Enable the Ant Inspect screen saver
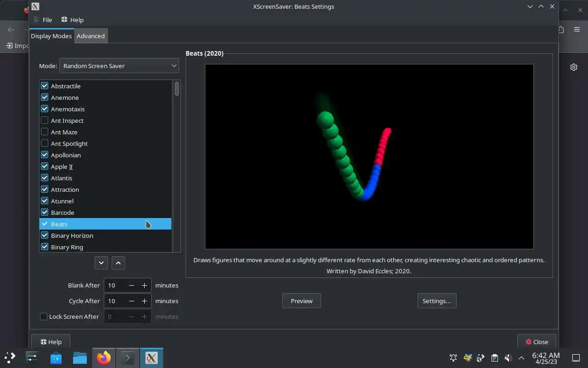Viewport: 588px width, 368px height. [x=45, y=120]
